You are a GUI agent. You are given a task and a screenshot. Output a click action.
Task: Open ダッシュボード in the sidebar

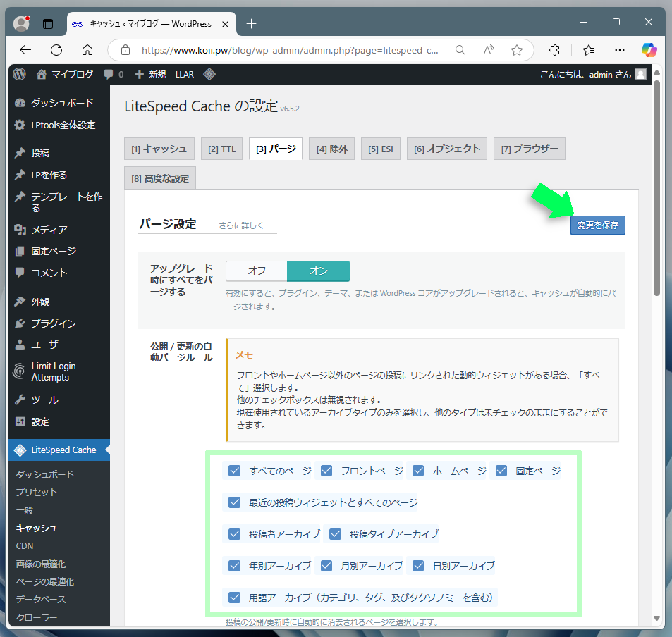point(59,103)
